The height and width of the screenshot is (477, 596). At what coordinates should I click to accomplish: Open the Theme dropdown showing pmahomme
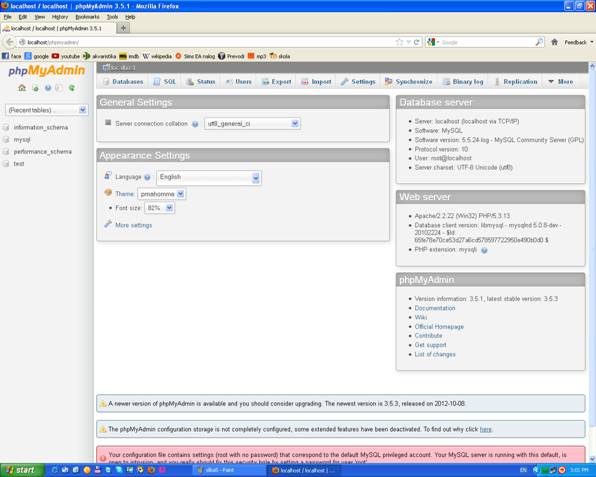[162, 194]
